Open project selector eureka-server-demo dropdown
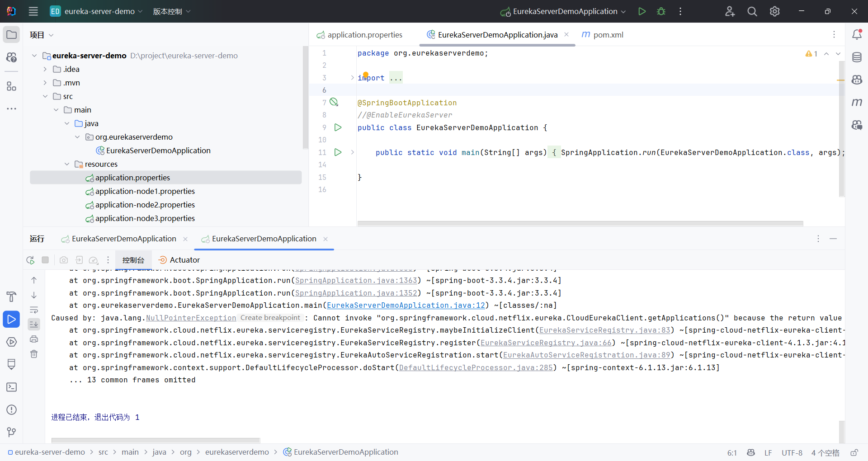Viewport: 868px width, 461px height. click(x=96, y=11)
